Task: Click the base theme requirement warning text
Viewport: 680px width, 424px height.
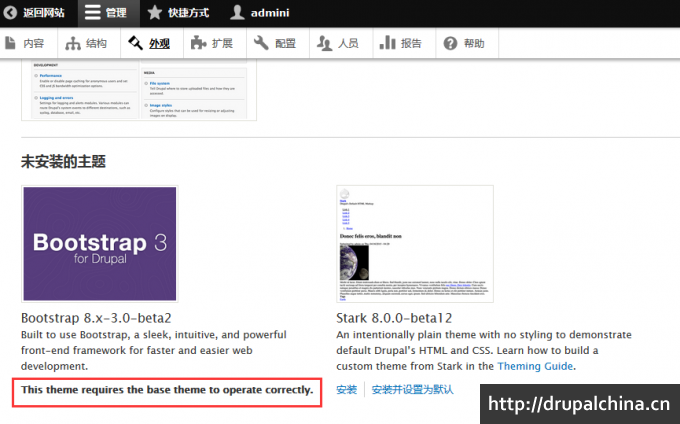Action: (x=167, y=390)
